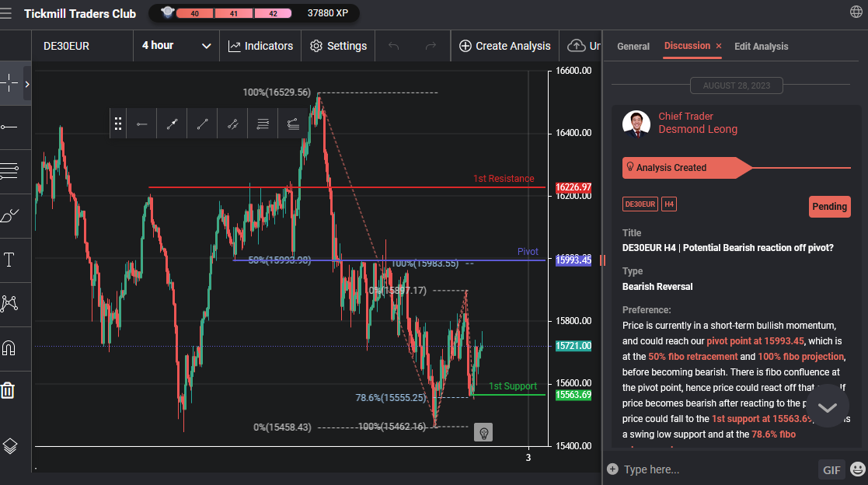Click the pivot point at 15993.45 highlighted text

[x=755, y=341]
